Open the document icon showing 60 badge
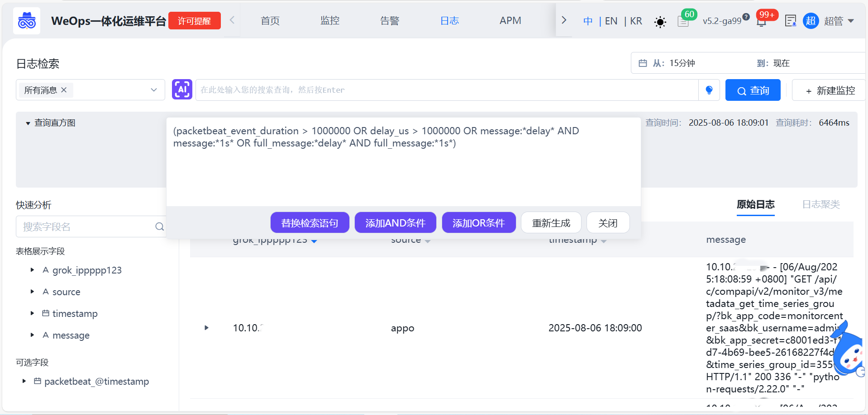The width and height of the screenshot is (868, 415). tap(683, 21)
